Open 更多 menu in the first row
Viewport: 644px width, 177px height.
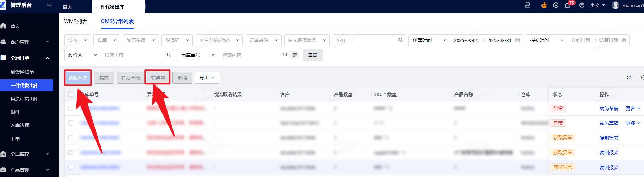pyautogui.click(x=633, y=109)
